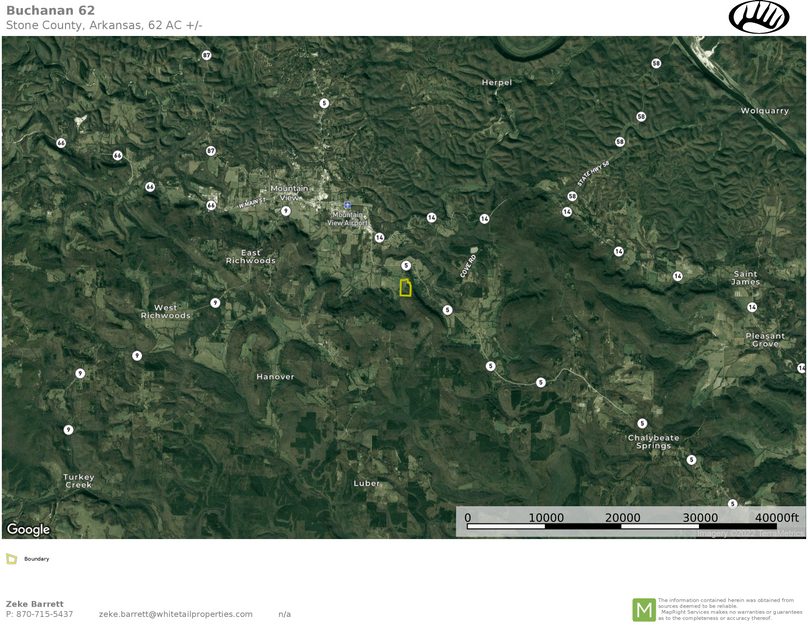808x625 pixels.
Task: Click the Luber map label
Action: pos(367,483)
